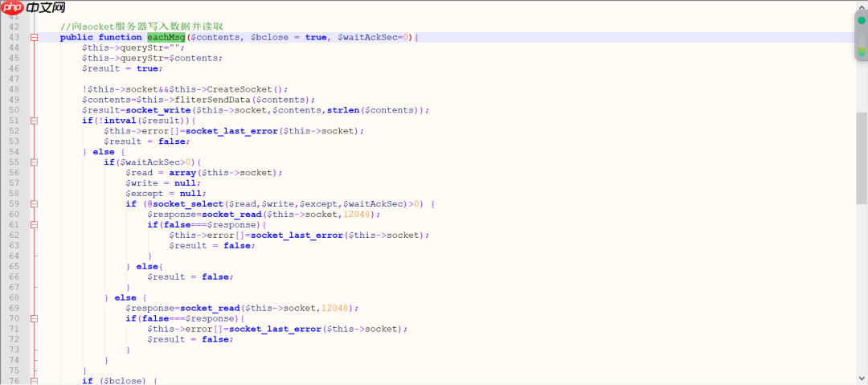The width and height of the screenshot is (868, 385).
Task: Click the scrollbar down arrow
Action: click(862, 379)
